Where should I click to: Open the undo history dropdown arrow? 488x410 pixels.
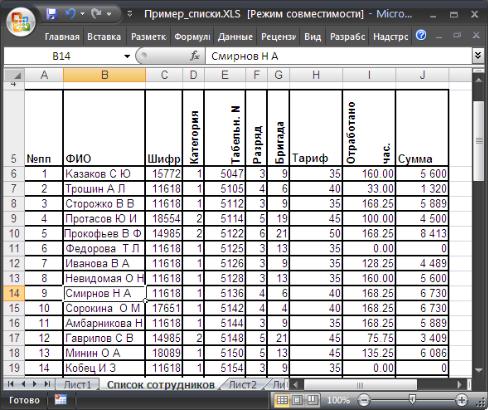82,14
